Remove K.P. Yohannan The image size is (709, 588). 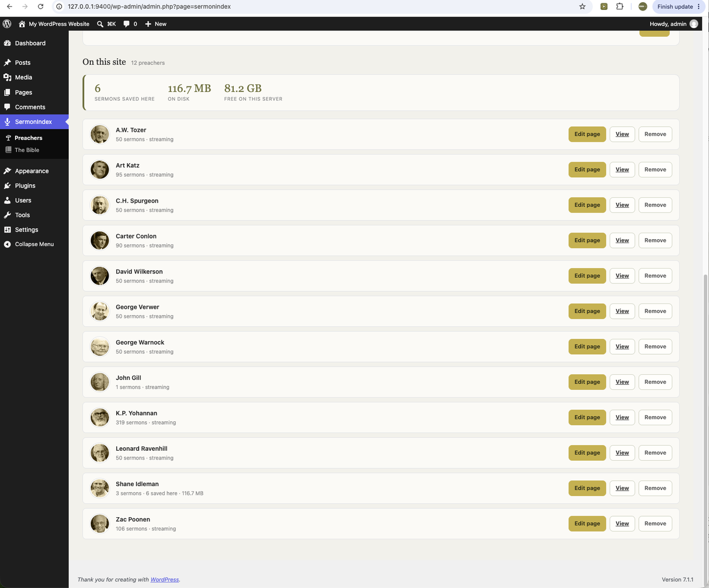coord(655,417)
